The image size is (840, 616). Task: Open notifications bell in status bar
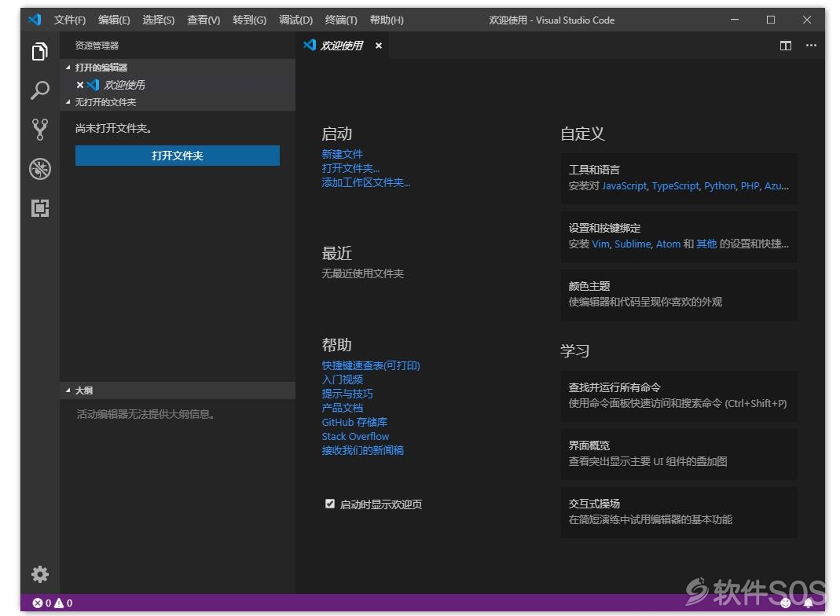808,603
